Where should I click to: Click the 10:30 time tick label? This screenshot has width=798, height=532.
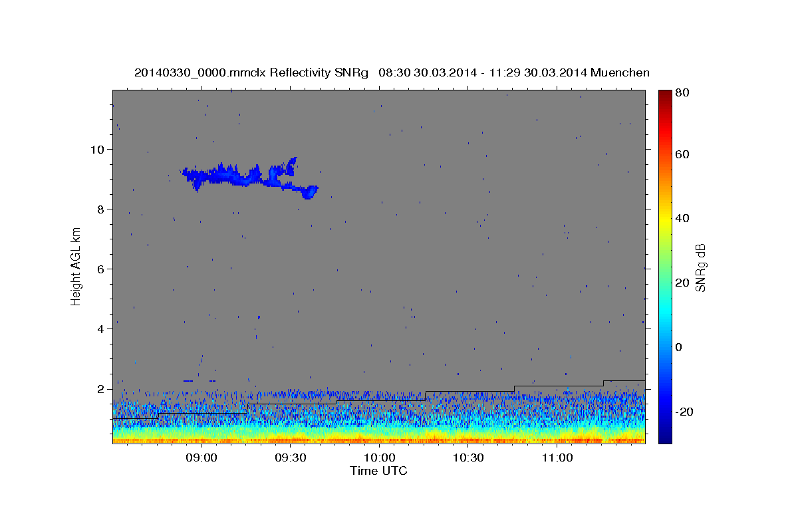[x=467, y=458]
